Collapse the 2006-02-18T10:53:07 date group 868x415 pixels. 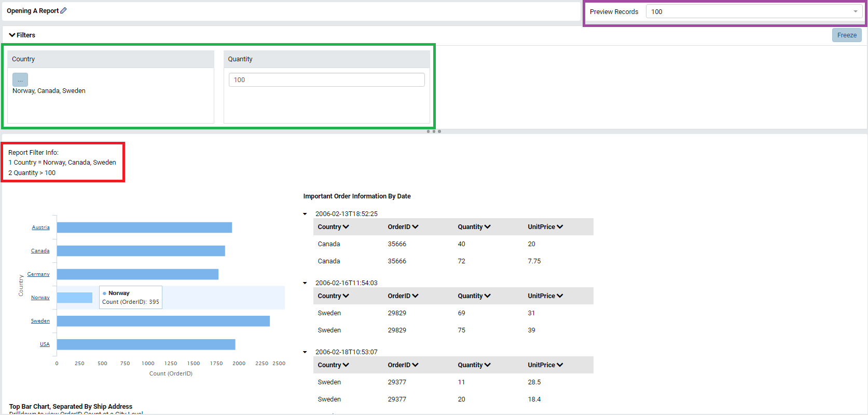click(305, 352)
